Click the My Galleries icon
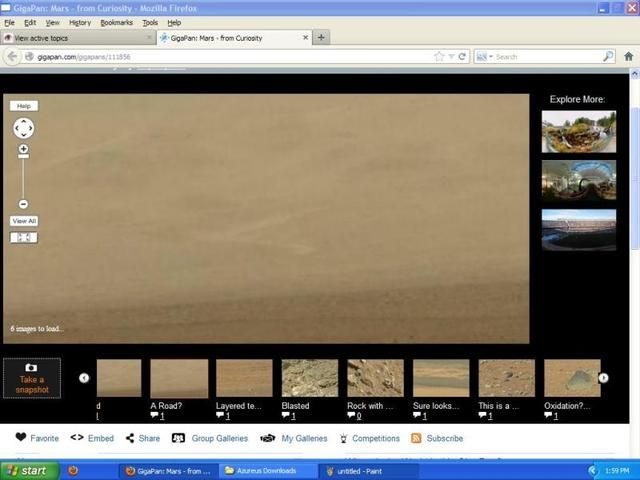The width and height of the screenshot is (640, 480). [268, 438]
